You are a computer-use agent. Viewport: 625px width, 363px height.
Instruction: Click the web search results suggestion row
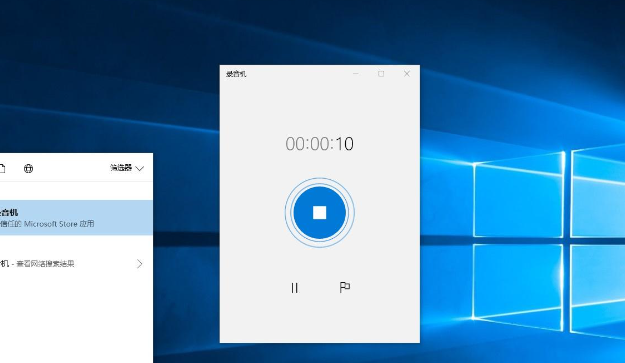click(76, 264)
